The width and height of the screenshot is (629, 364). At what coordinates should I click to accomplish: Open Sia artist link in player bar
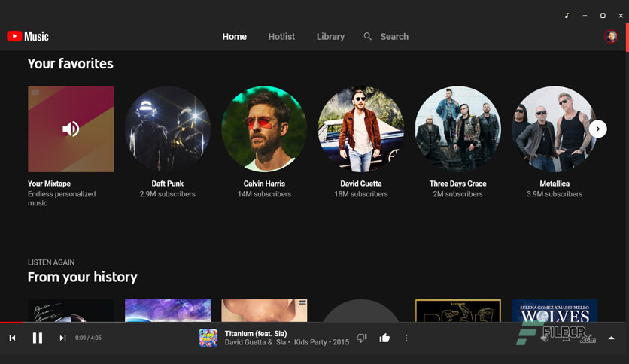(281, 342)
